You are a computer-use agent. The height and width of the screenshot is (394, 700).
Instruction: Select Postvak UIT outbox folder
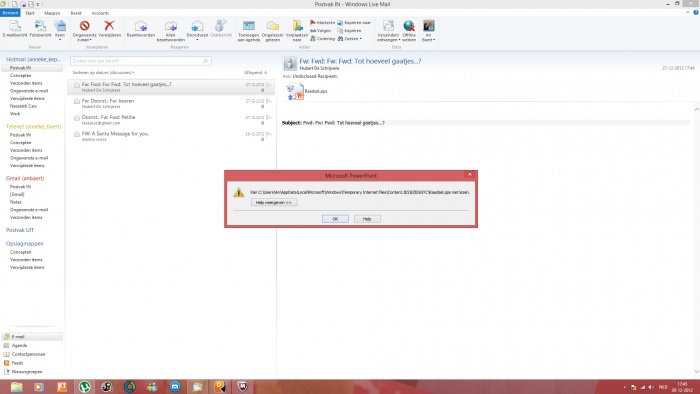(20, 230)
